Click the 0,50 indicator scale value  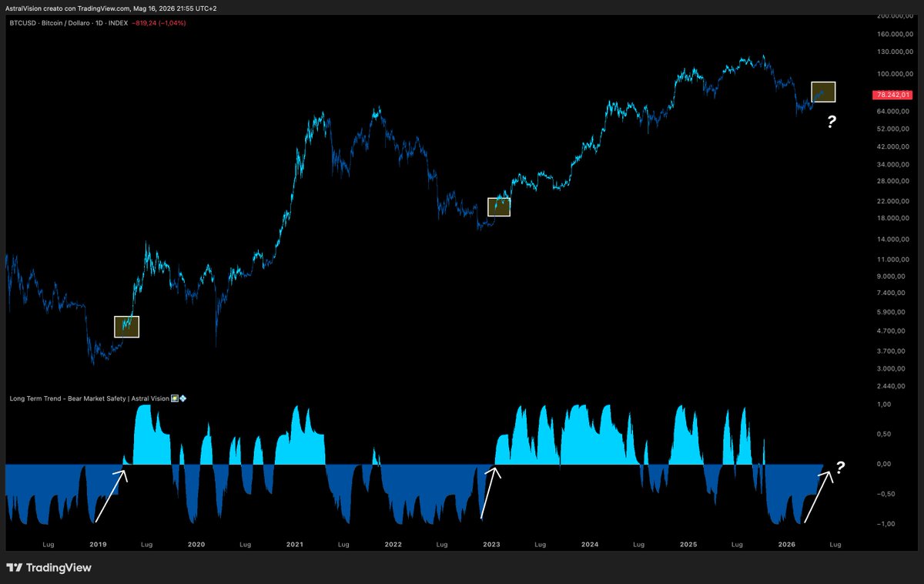point(884,435)
